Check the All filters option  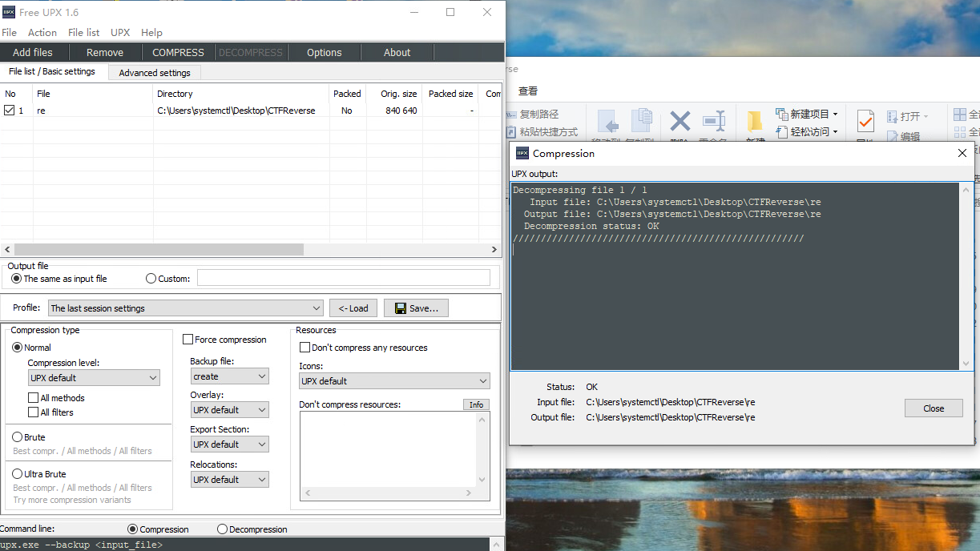pos(33,412)
